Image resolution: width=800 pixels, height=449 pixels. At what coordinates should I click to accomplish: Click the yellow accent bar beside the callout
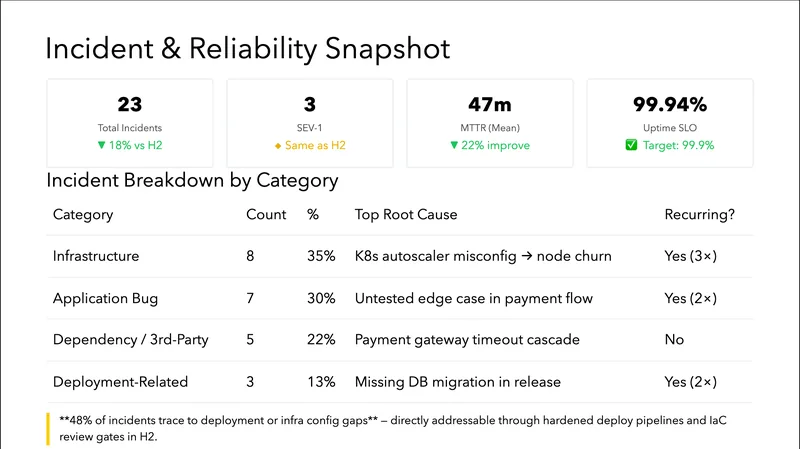click(48, 427)
